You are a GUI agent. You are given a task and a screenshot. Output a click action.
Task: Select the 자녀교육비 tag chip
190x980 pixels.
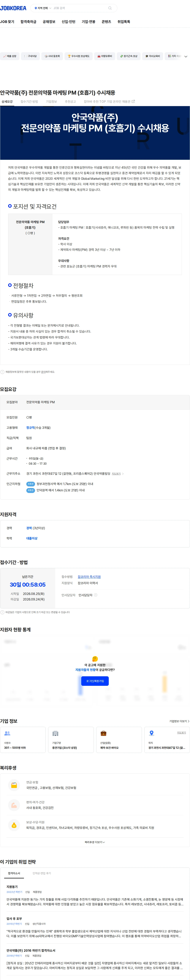(x=153, y=56)
